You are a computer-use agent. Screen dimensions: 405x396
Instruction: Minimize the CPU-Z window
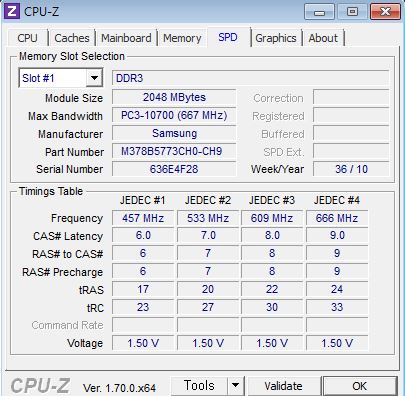(x=319, y=12)
